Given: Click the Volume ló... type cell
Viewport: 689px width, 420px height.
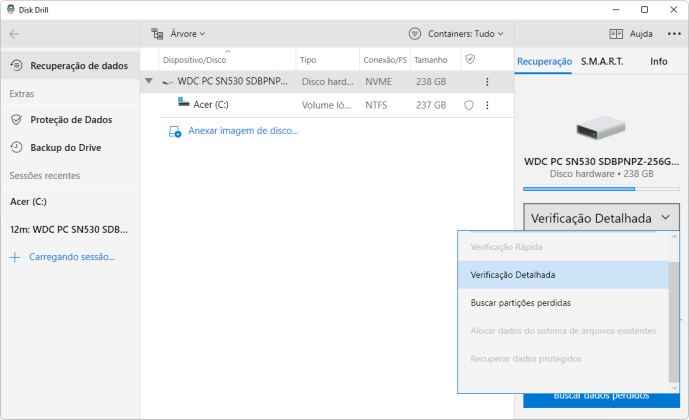Looking at the screenshot, I should pos(326,105).
